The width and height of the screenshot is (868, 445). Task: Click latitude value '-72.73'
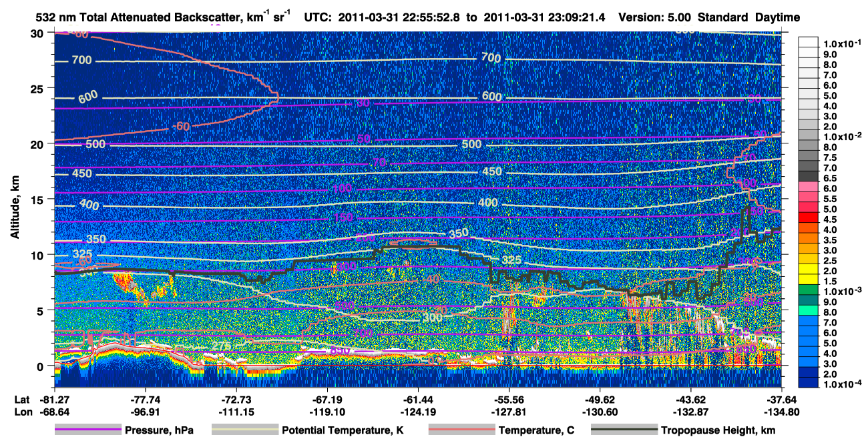236,399
